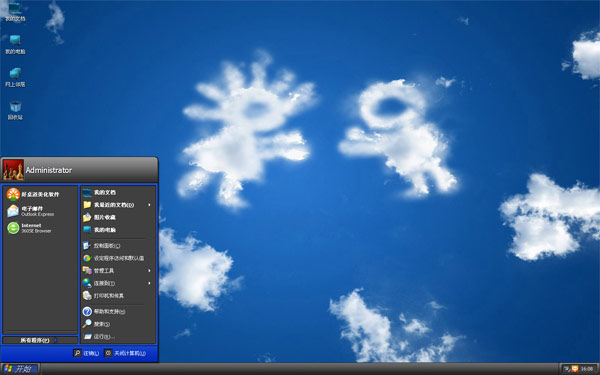Click the Administrator user name
Image resolution: width=600 pixels, height=375 pixels.
[49, 170]
